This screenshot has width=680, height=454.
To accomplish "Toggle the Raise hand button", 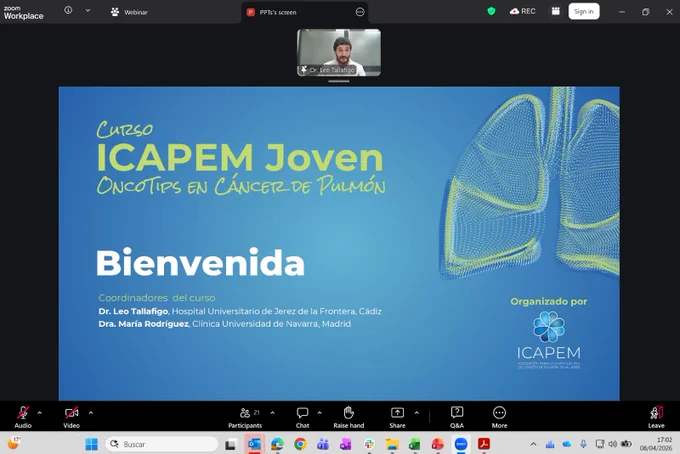I will pyautogui.click(x=349, y=417).
